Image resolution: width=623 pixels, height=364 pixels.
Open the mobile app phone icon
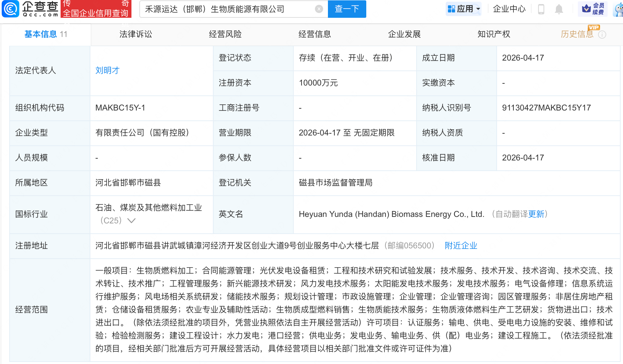(x=541, y=9)
